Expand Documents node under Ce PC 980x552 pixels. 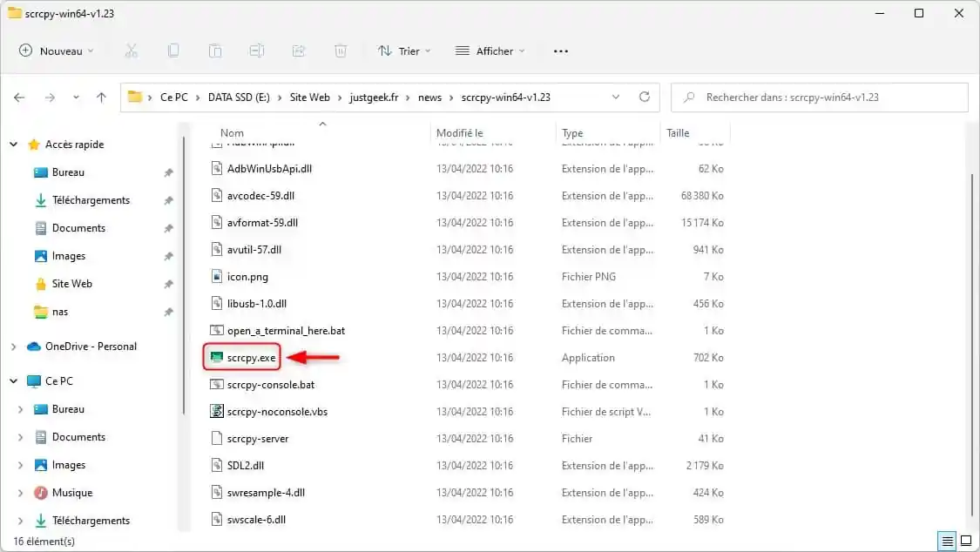click(x=21, y=437)
